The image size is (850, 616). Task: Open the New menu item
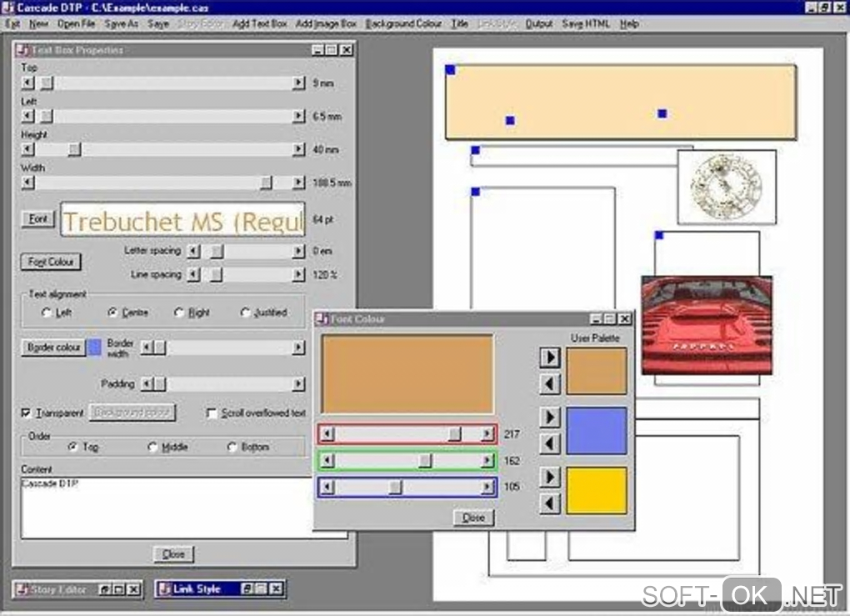tap(38, 24)
